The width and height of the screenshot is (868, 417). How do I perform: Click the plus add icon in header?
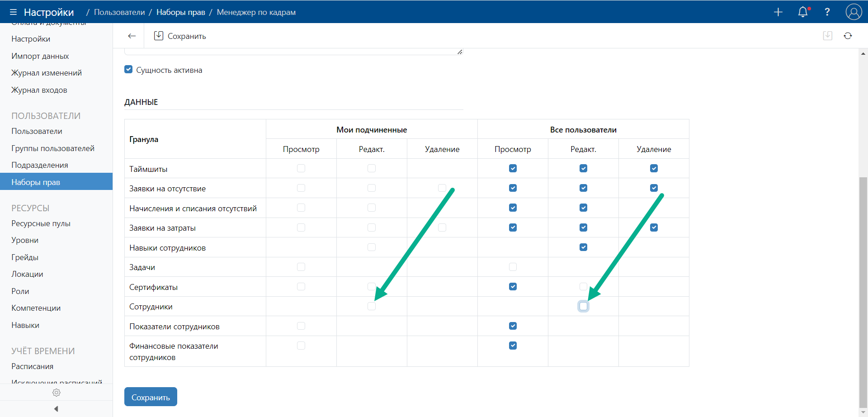click(x=778, y=12)
